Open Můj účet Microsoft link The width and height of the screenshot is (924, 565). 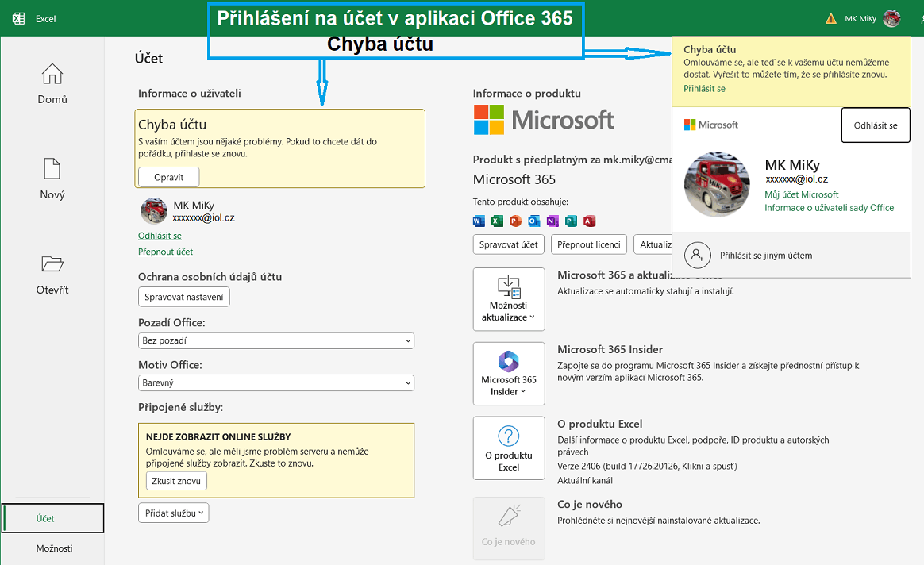point(802,194)
